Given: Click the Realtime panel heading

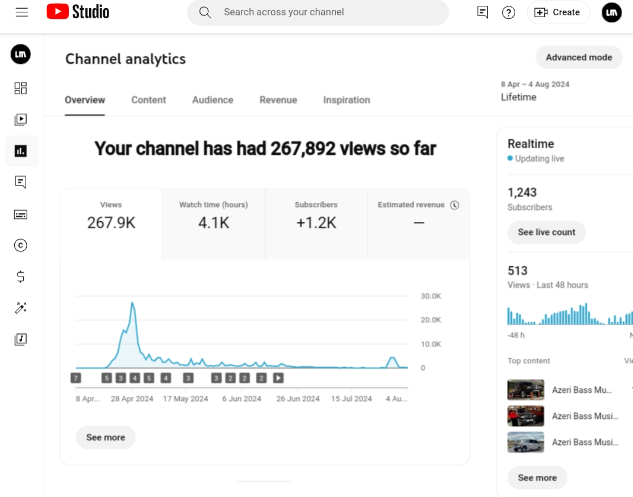Looking at the screenshot, I should click(530, 144).
